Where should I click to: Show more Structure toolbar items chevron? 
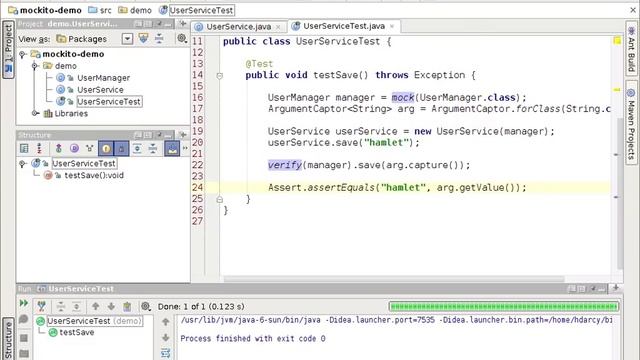185,149
